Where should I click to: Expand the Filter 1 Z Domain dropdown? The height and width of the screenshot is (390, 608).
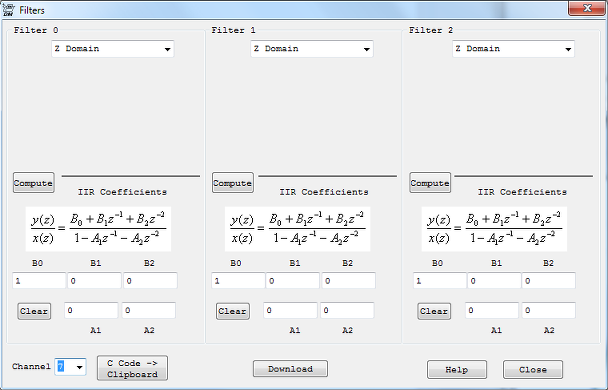(312, 49)
